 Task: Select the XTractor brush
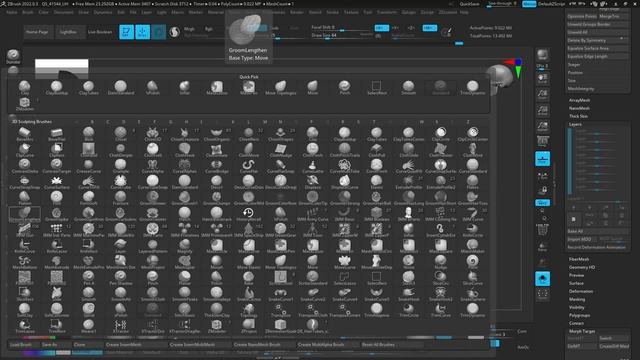(x=120, y=326)
